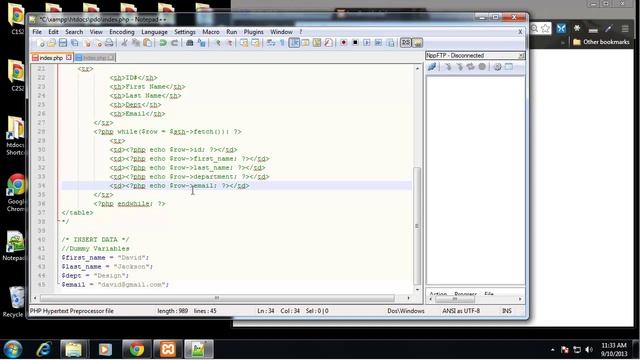The image size is (640, 360).
Task: Toggle INS mode in the status bar
Action: click(x=507, y=311)
